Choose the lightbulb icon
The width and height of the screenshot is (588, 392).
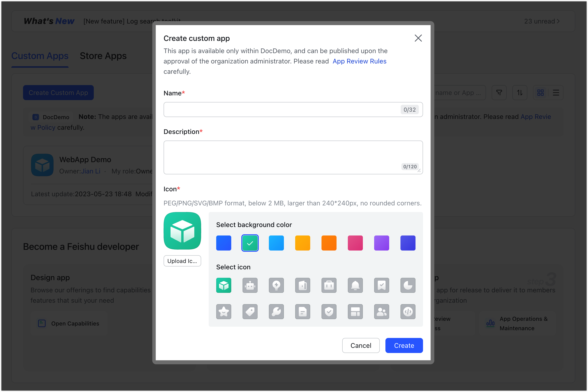[276, 285]
